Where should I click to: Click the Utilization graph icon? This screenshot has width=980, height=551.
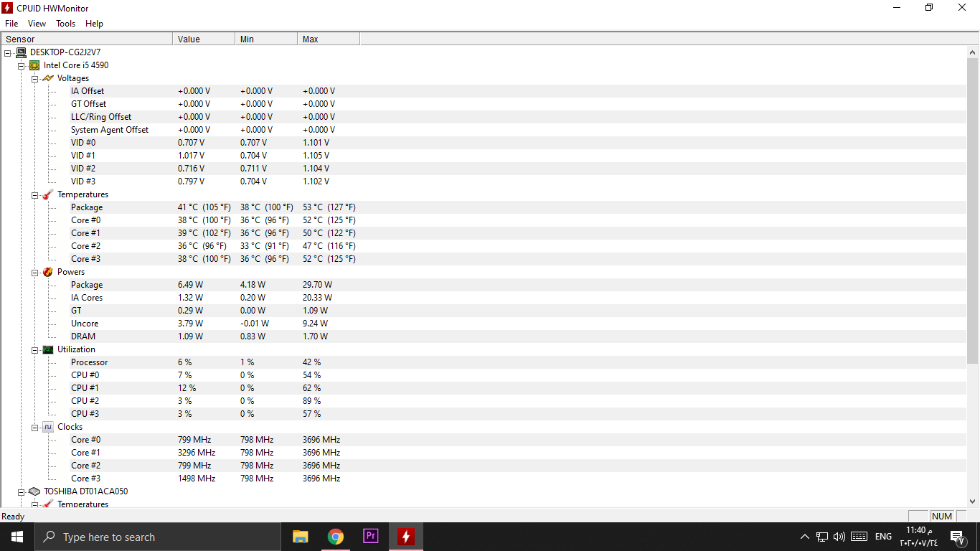48,349
